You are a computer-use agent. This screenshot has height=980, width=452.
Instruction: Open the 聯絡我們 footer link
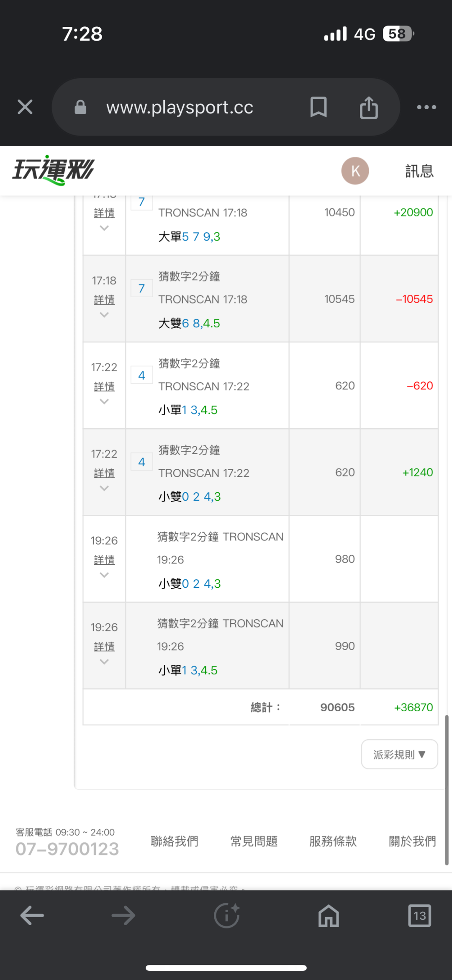coord(175,841)
